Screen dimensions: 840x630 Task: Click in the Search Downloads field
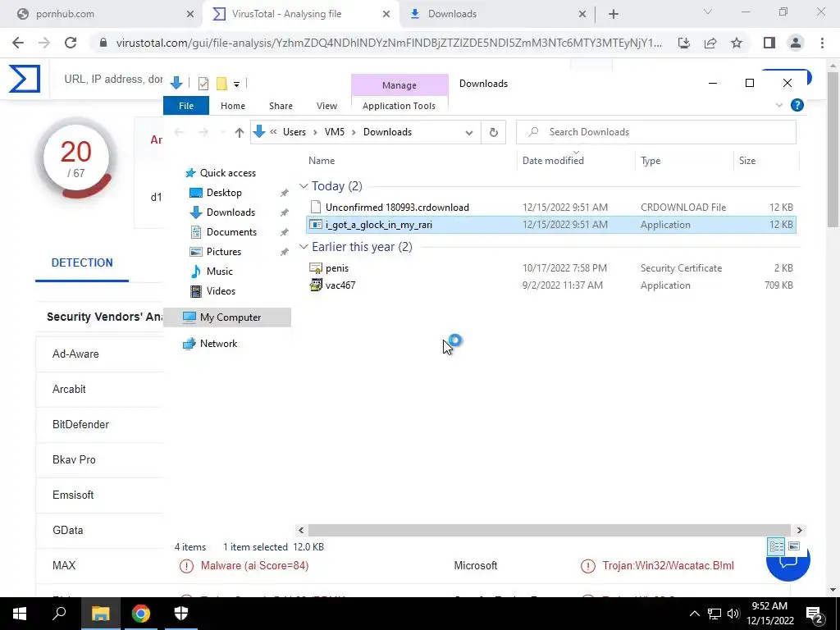[656, 132]
